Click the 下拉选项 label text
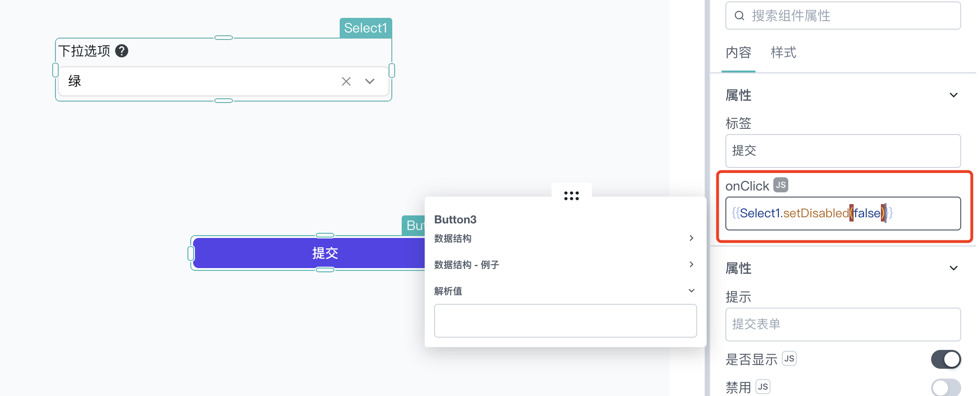Screen dimensions: 980x396 tap(84, 51)
